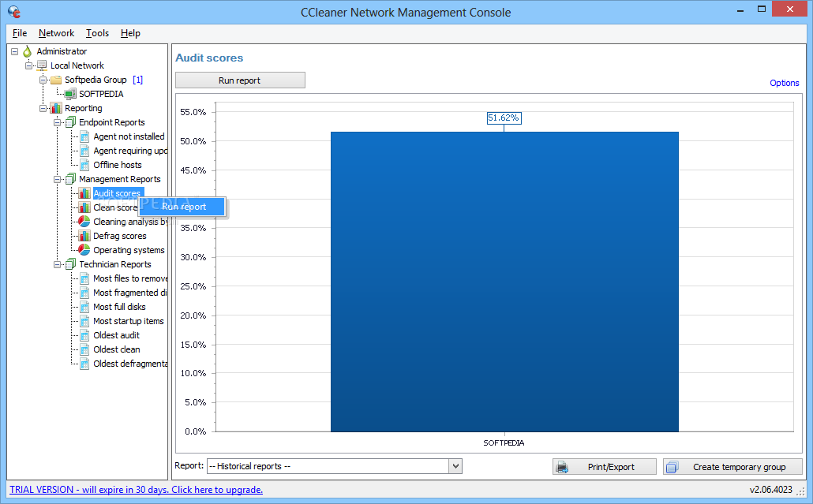
Task: Click the Reporting bar chart icon
Action: coord(56,108)
